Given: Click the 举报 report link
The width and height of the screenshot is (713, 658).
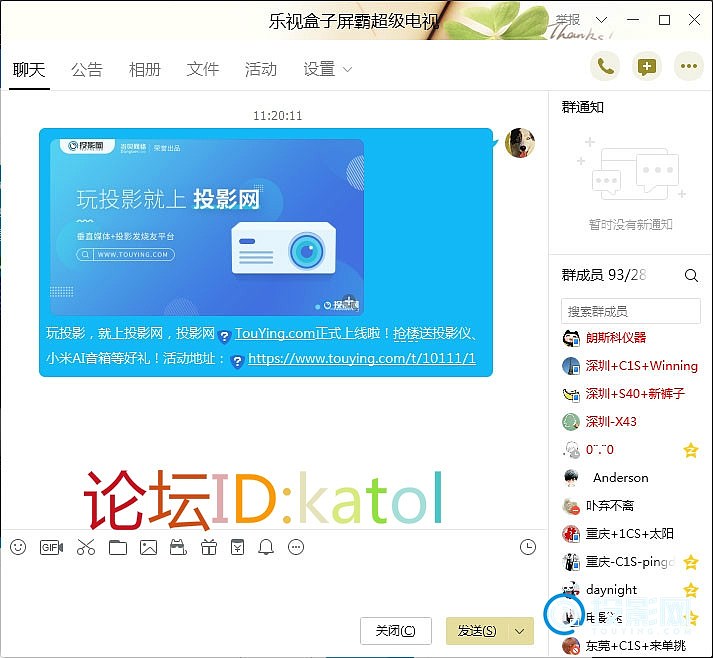Looking at the screenshot, I should point(567,20).
